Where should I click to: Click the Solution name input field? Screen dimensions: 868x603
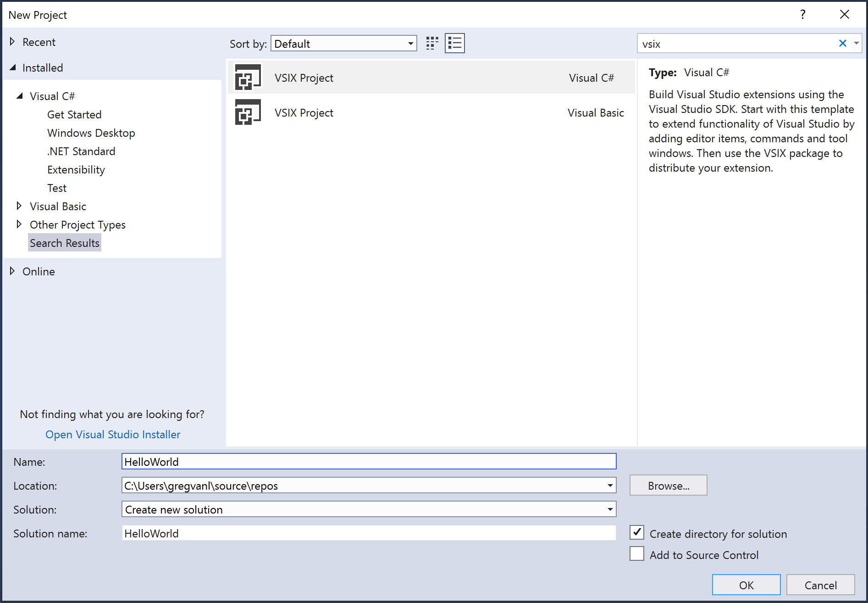(x=369, y=533)
